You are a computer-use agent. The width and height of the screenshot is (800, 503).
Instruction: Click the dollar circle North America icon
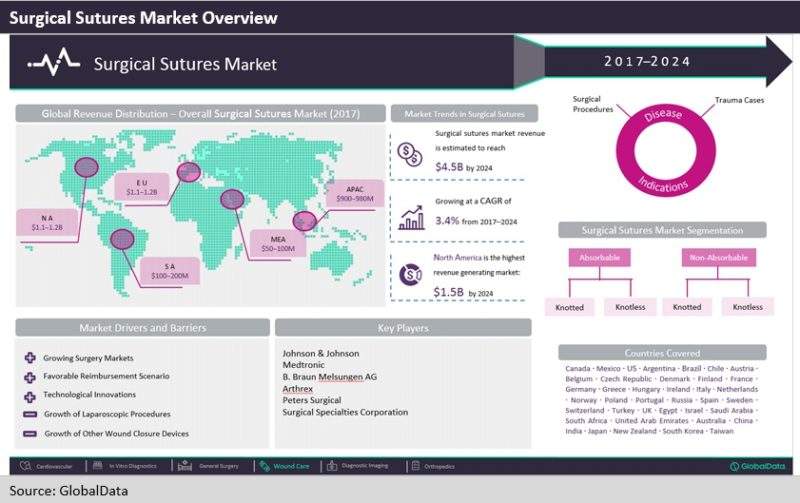tap(410, 275)
